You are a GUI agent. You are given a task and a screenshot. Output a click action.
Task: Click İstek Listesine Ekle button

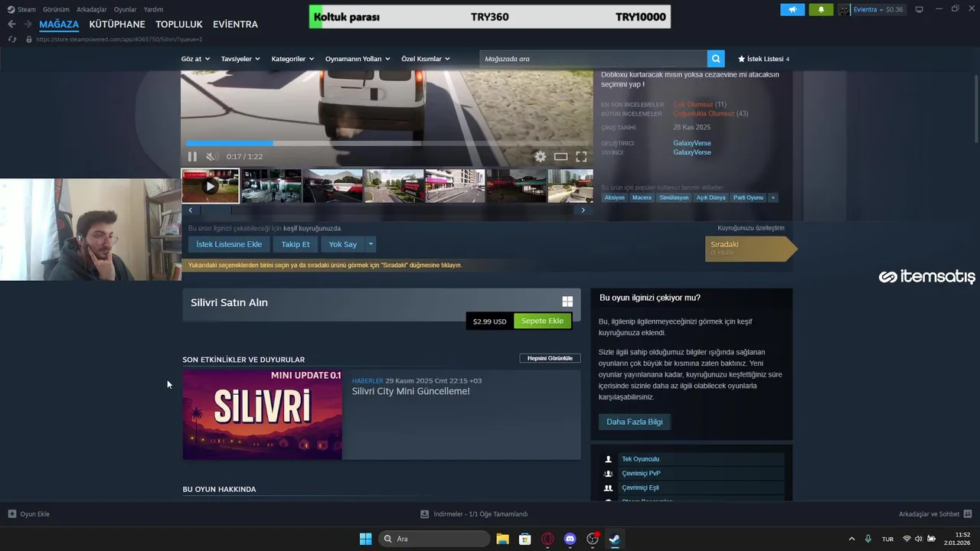[229, 244]
